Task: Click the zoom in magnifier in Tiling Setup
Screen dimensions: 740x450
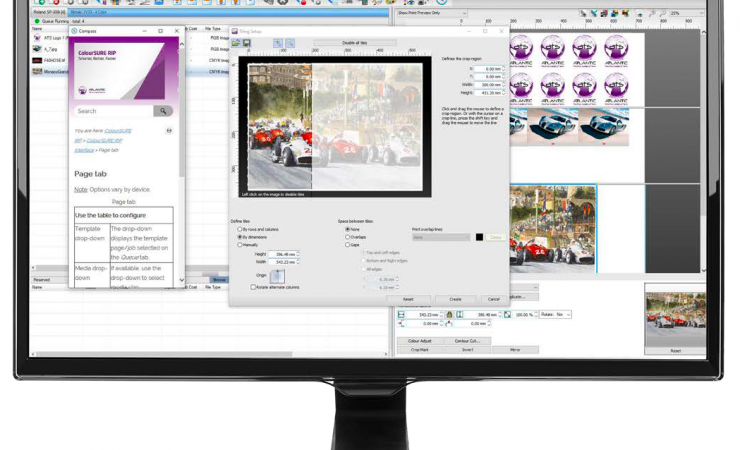Action: click(279, 44)
